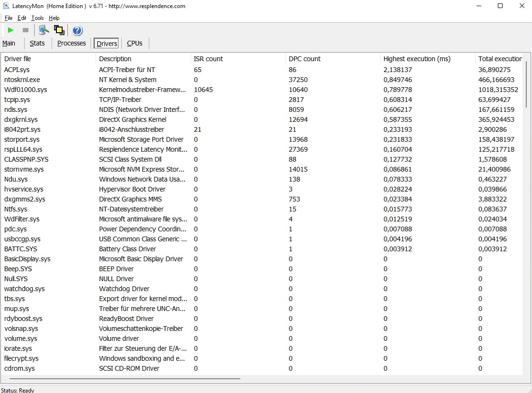Select the storport.sys row
This screenshot has height=393, width=532.
click(x=262, y=139)
